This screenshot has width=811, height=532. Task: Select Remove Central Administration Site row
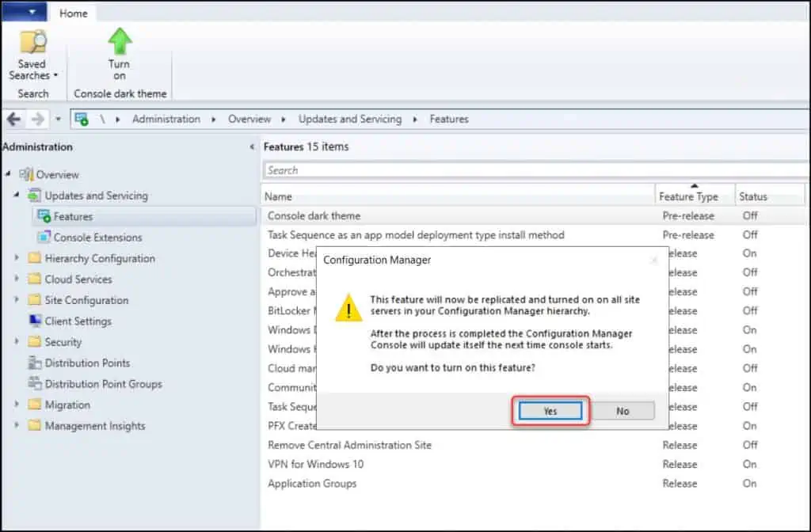point(535,445)
